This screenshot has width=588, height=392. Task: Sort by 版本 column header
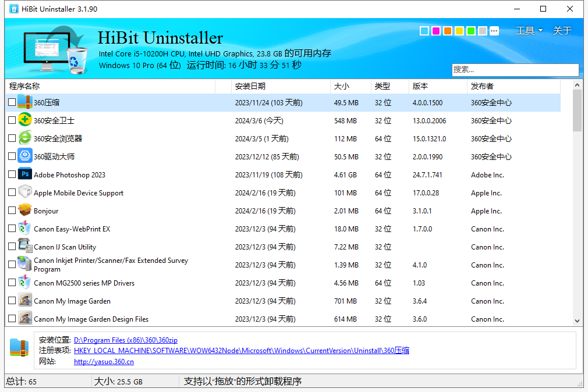point(438,86)
